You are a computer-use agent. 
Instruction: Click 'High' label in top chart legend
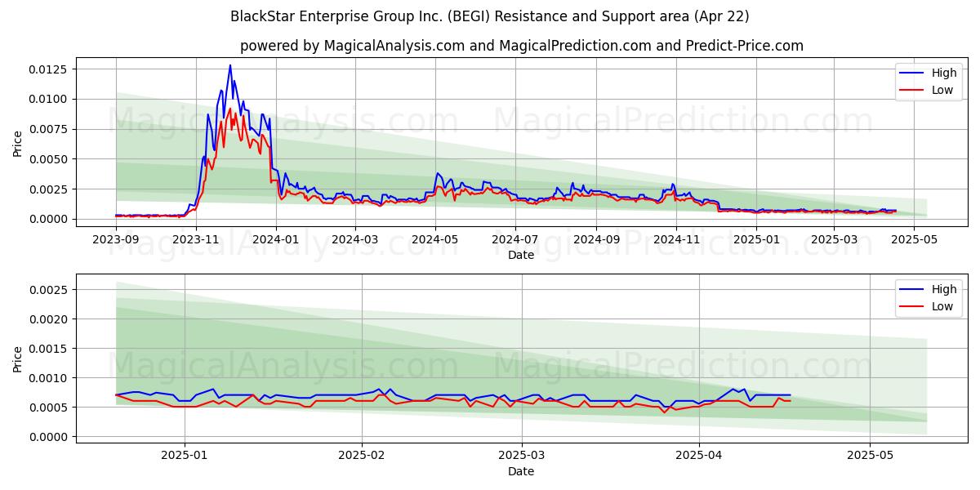click(944, 73)
